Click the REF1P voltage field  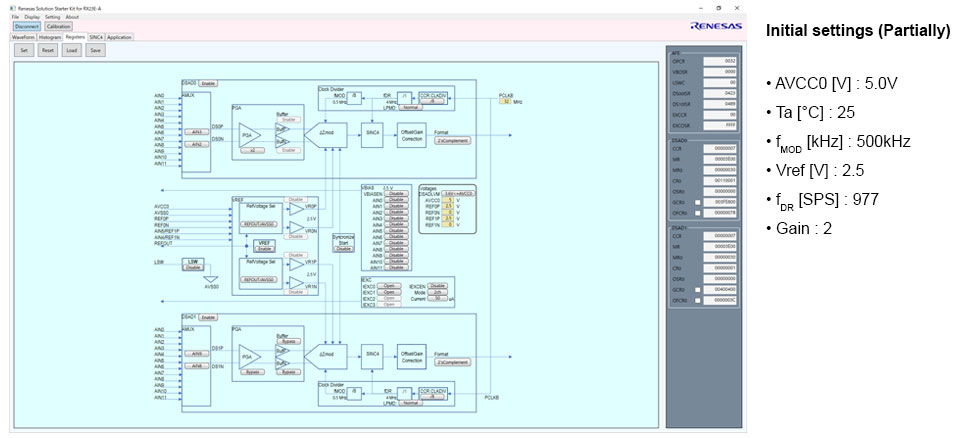coord(448,218)
